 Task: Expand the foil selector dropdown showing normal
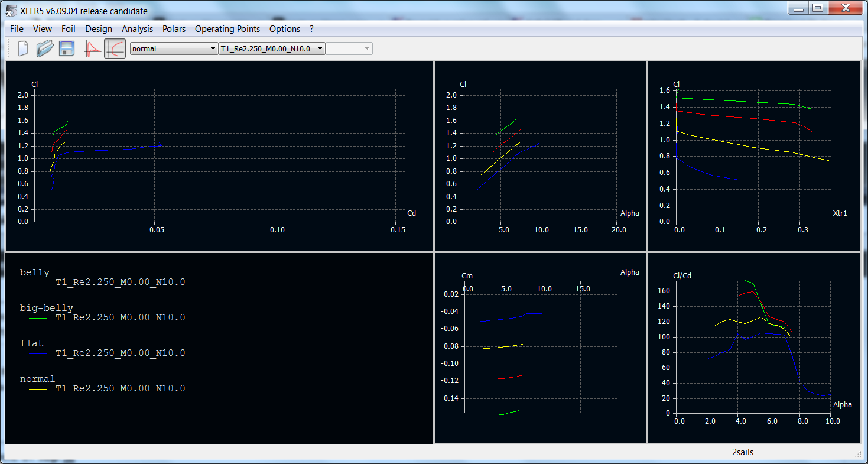coord(174,48)
